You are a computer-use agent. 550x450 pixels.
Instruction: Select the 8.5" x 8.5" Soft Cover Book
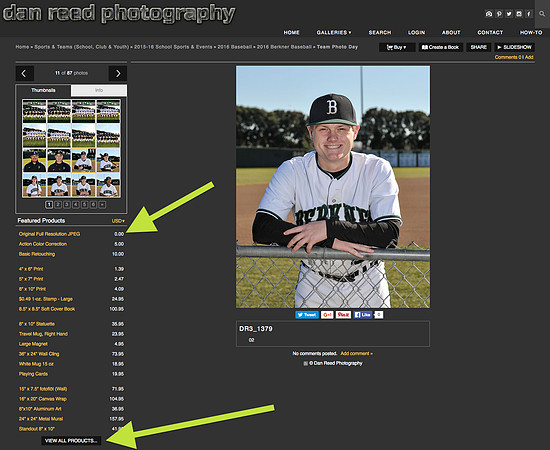(47, 309)
